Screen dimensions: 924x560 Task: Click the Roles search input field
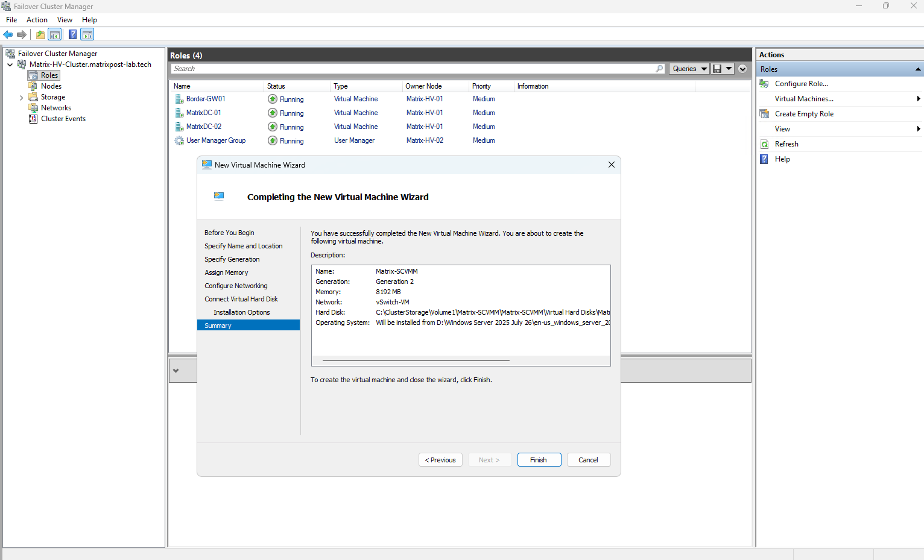(x=418, y=69)
